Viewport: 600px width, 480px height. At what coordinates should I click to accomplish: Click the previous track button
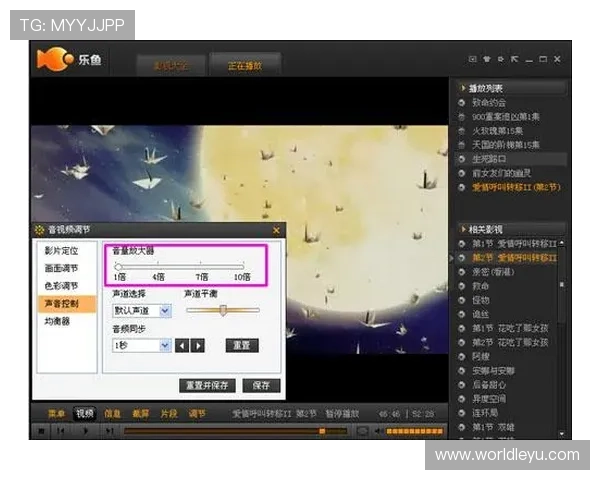click(x=62, y=431)
